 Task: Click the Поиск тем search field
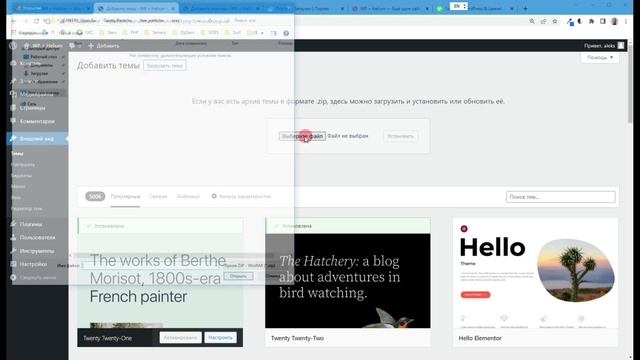560,197
